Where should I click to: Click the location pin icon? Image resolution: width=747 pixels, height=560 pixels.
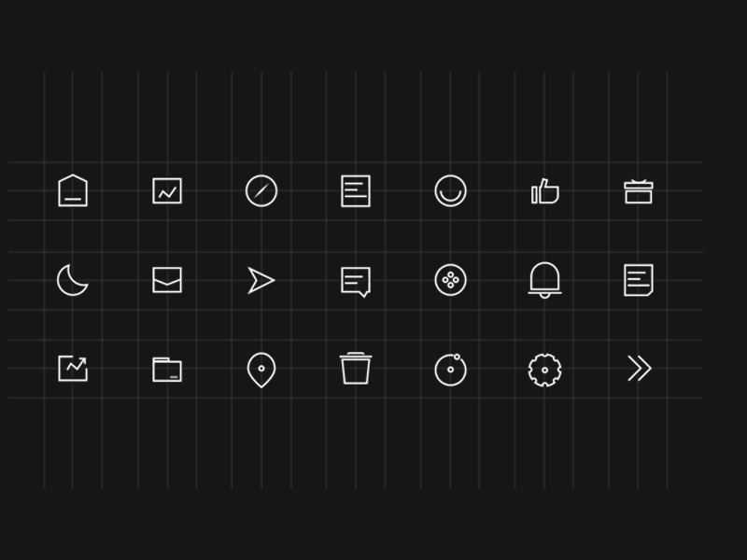click(261, 370)
